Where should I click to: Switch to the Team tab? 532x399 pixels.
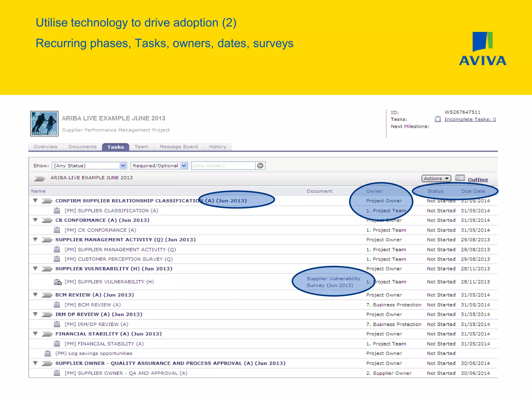click(x=142, y=147)
